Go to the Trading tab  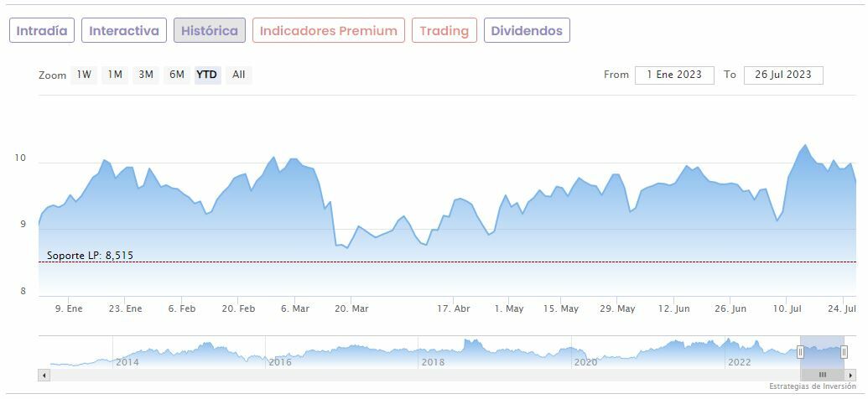(x=444, y=31)
